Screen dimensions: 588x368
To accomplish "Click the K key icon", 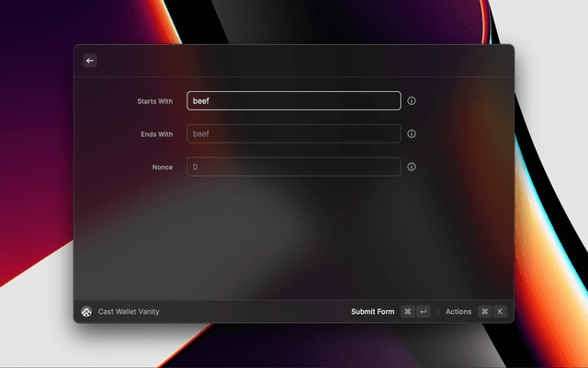I will tap(501, 312).
